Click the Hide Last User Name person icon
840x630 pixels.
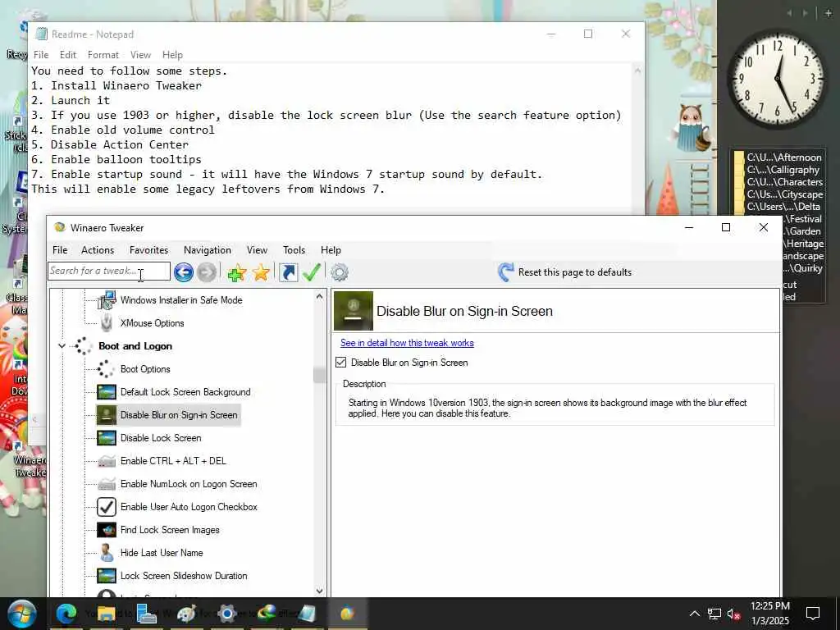coord(107,553)
